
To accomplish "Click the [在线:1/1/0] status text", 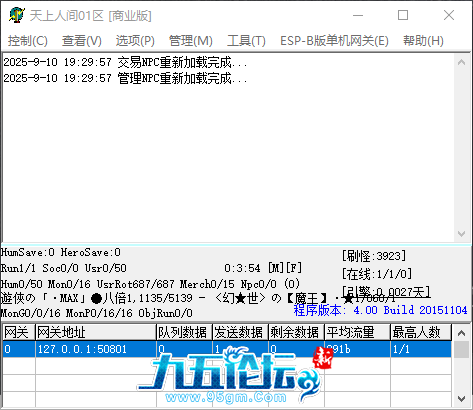I will click(x=377, y=274).
